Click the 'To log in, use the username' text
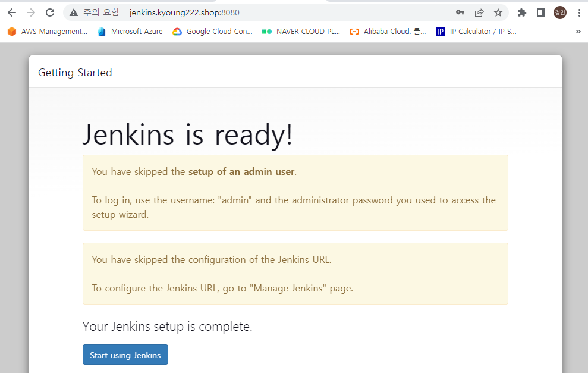This screenshot has width=588, height=373. point(294,207)
